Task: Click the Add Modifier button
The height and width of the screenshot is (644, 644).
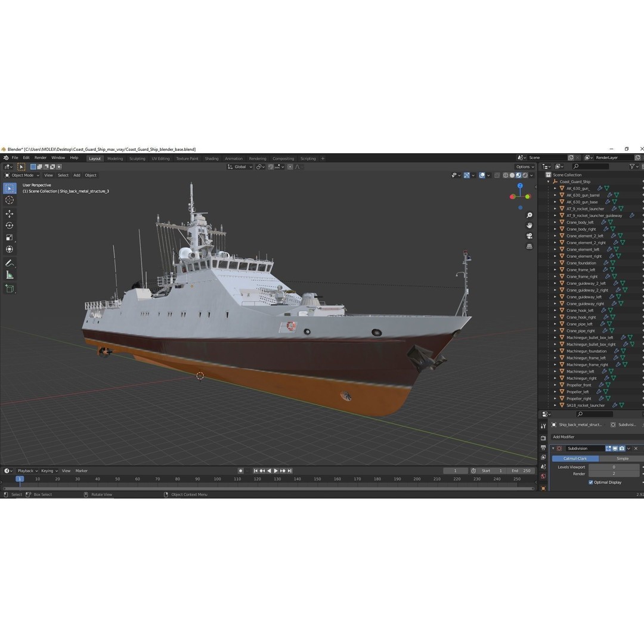Action: coord(597,437)
